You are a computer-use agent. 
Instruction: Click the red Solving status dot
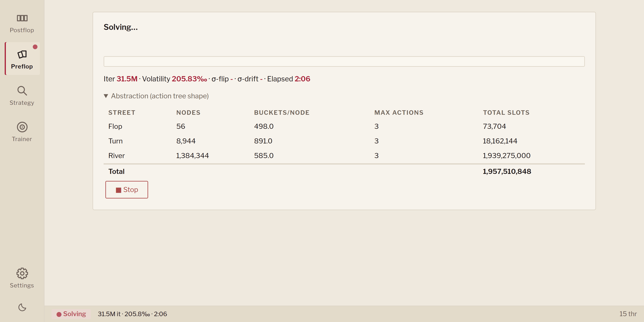[x=59, y=314]
